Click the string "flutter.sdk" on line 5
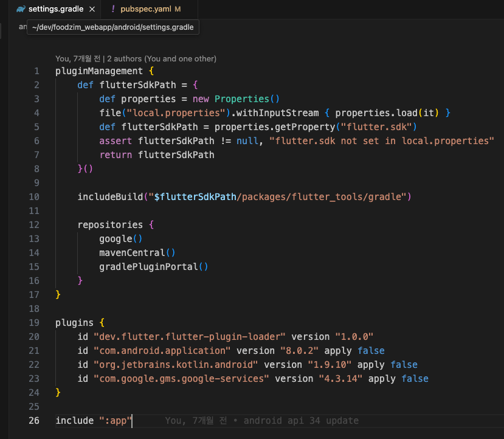Screen dimensions: 504x439 tap(376, 127)
